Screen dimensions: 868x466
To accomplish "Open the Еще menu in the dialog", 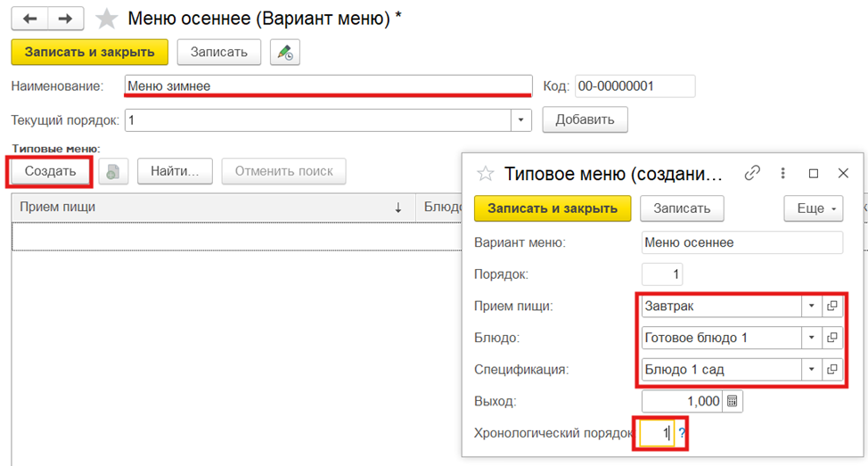I will click(x=814, y=208).
